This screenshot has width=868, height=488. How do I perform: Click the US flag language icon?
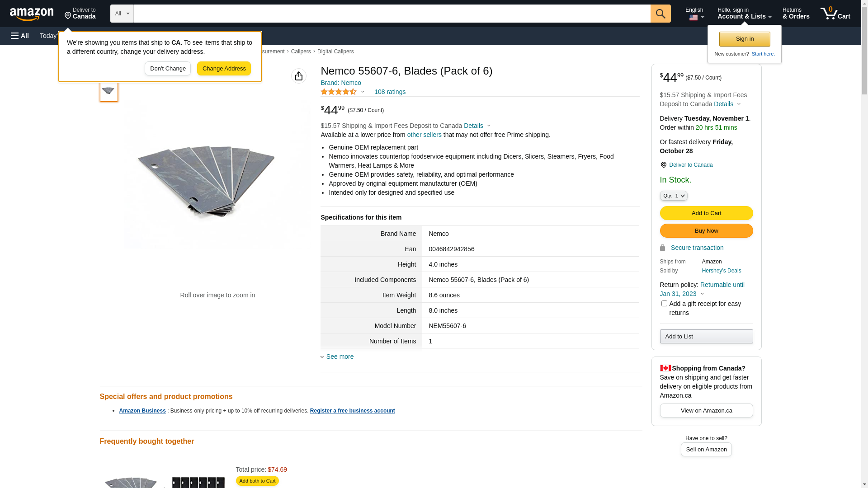click(x=693, y=18)
